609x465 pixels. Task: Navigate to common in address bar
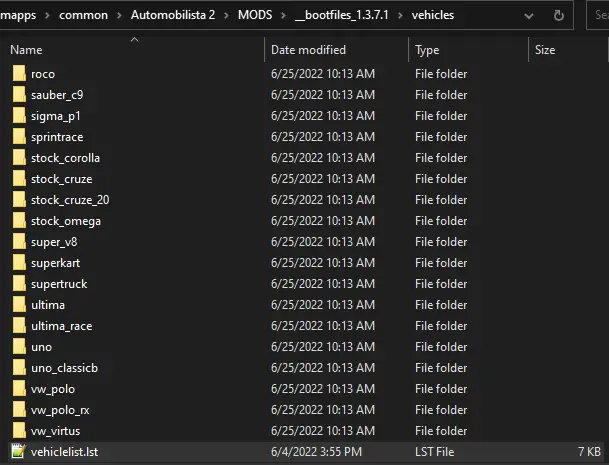click(84, 15)
